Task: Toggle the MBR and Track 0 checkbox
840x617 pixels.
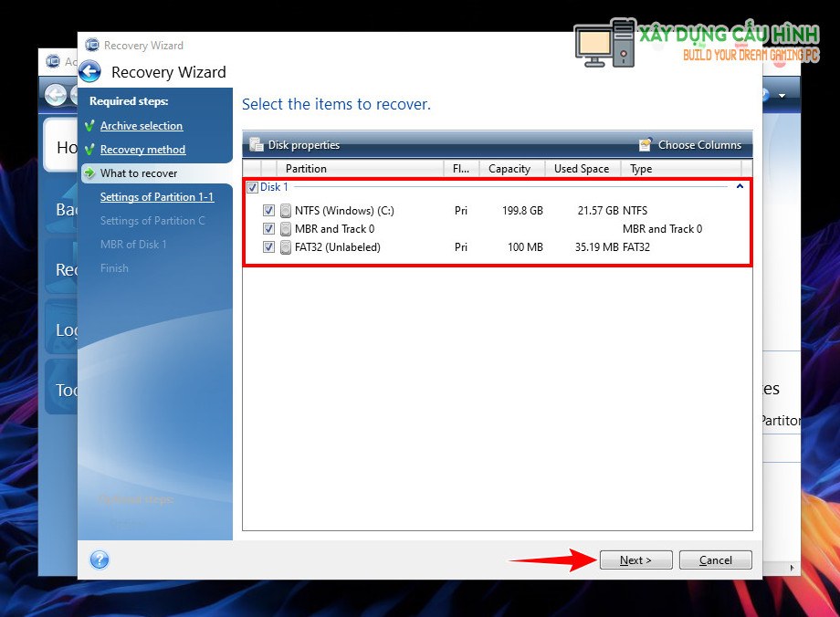Action: [x=268, y=229]
